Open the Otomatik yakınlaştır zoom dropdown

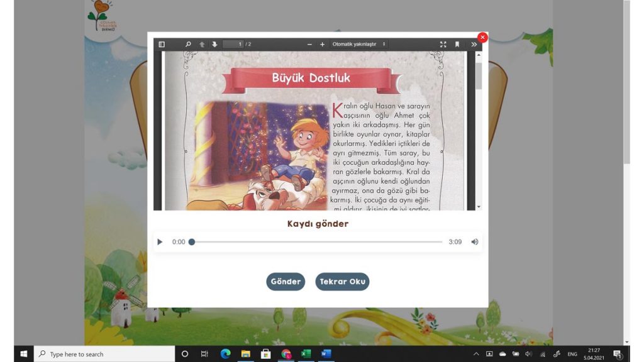(359, 45)
